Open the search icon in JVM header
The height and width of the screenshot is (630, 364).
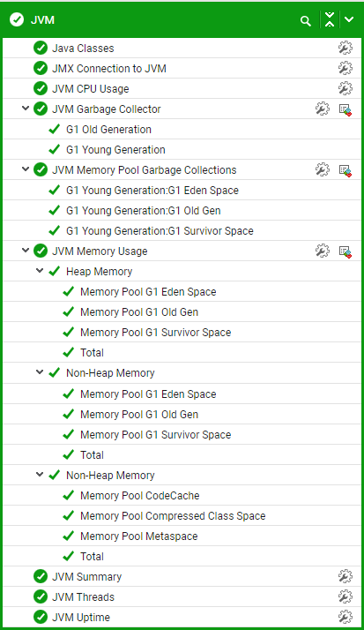(306, 21)
